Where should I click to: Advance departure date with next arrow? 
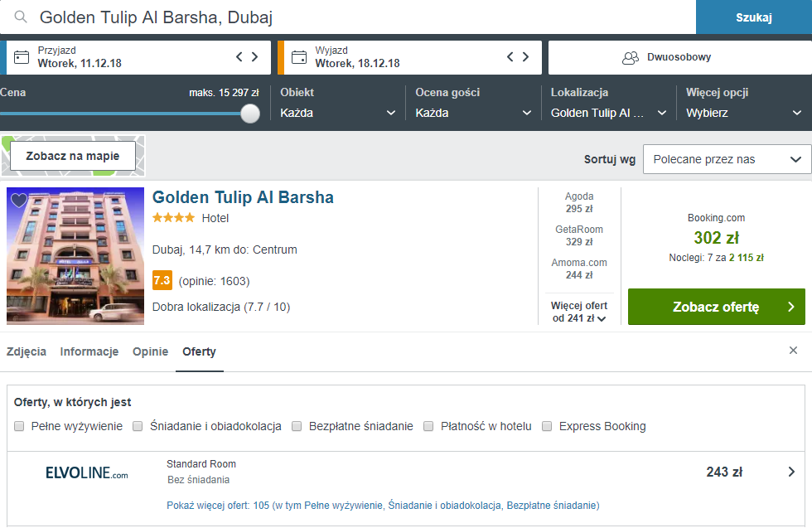pyautogui.click(x=525, y=57)
